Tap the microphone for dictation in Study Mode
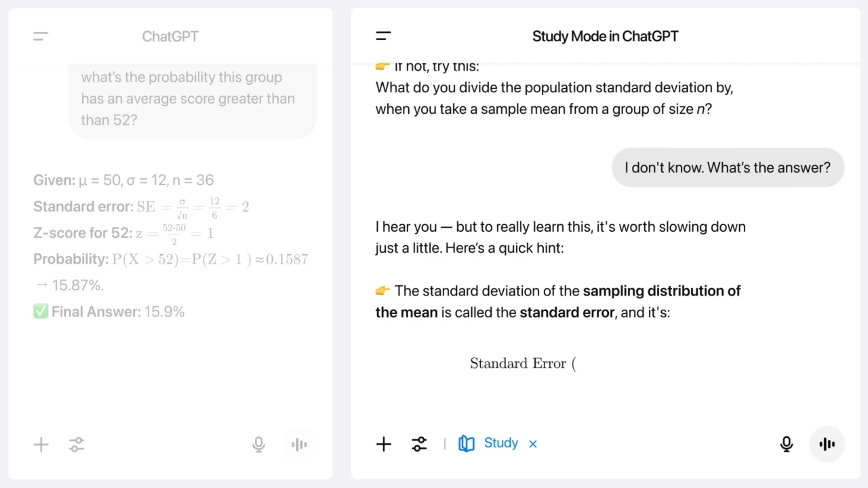This screenshot has width=868, height=488. 786,444
